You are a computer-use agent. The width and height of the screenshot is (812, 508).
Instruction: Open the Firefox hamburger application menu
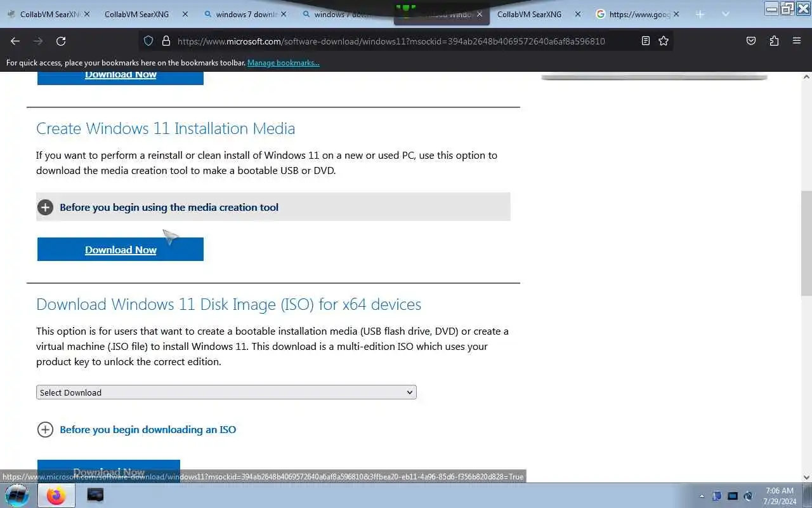tap(797, 41)
